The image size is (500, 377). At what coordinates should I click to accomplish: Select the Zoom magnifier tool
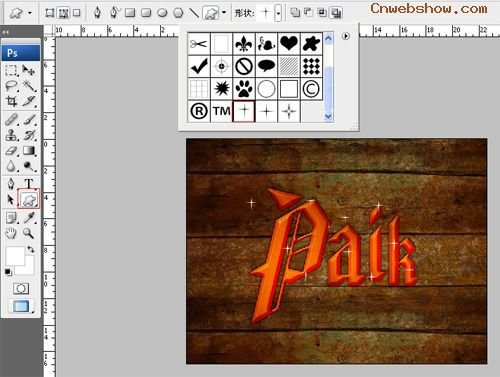(x=28, y=233)
